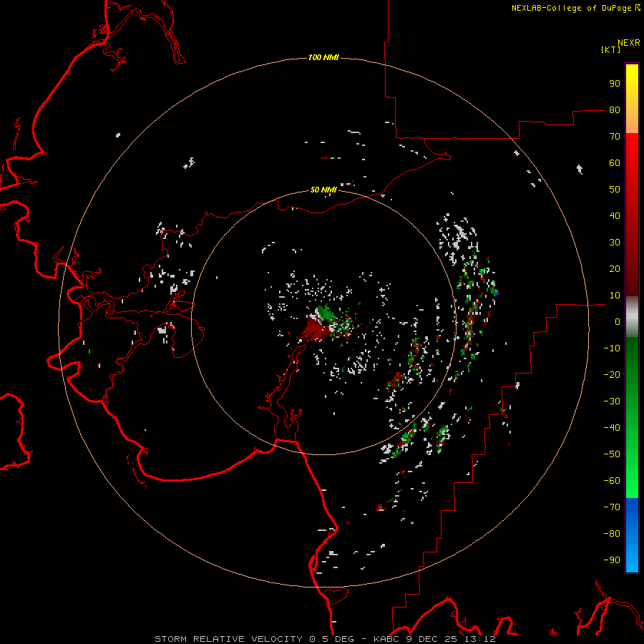Click the NEXLAB-College of DuPage title text
644x644 pixels.
click(x=576, y=8)
